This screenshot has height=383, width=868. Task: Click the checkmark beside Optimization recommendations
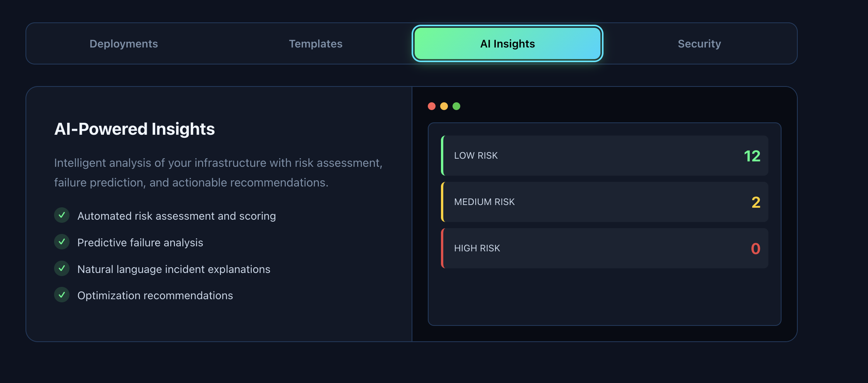click(62, 295)
